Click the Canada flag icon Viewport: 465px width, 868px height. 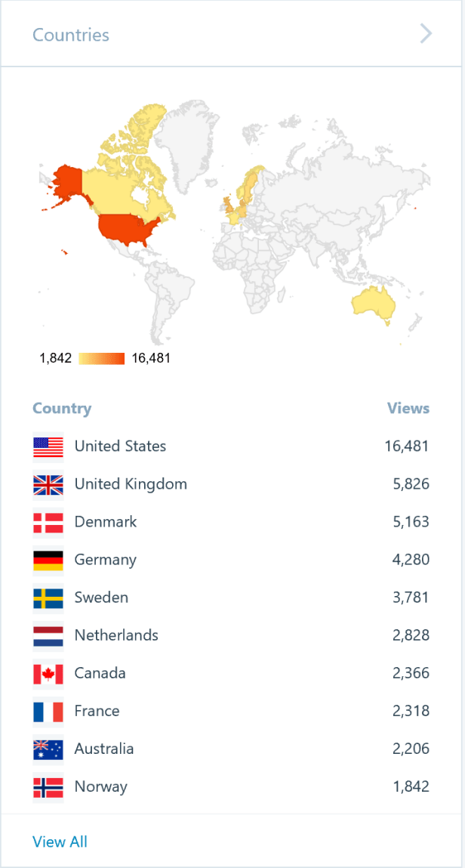48,672
